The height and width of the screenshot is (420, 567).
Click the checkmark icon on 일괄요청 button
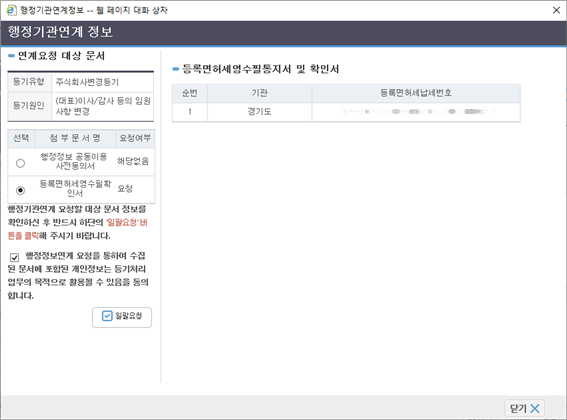pos(107,316)
